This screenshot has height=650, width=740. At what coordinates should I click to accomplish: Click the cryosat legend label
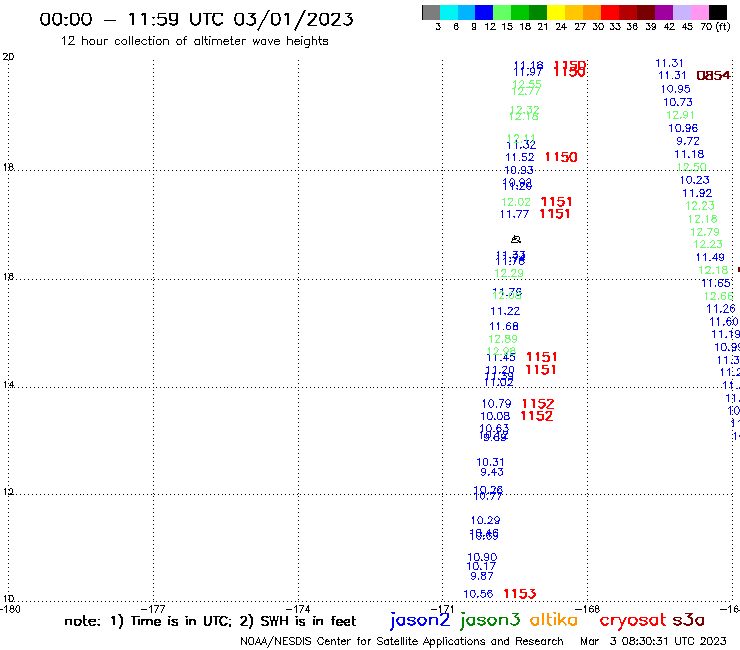(632, 621)
